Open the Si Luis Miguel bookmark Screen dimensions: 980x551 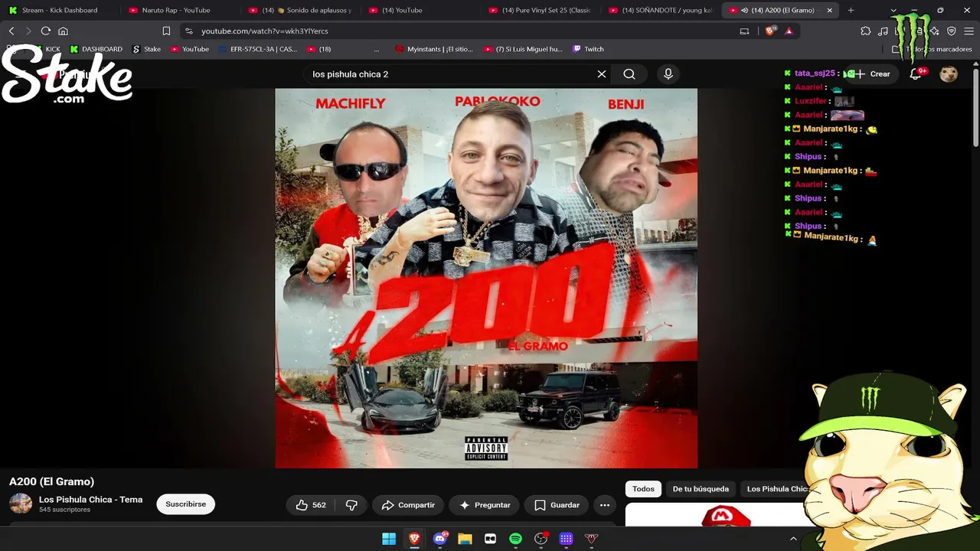point(523,49)
